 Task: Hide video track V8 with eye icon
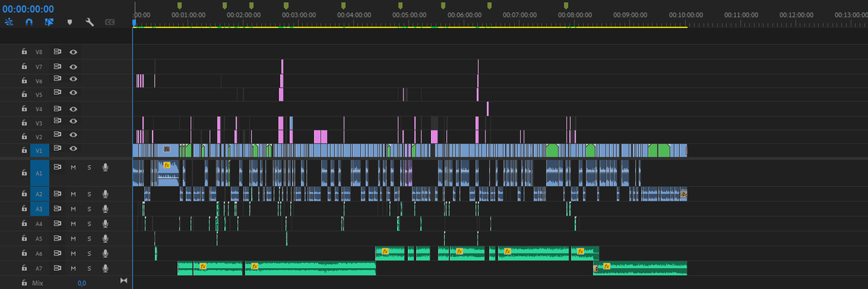[x=73, y=52]
